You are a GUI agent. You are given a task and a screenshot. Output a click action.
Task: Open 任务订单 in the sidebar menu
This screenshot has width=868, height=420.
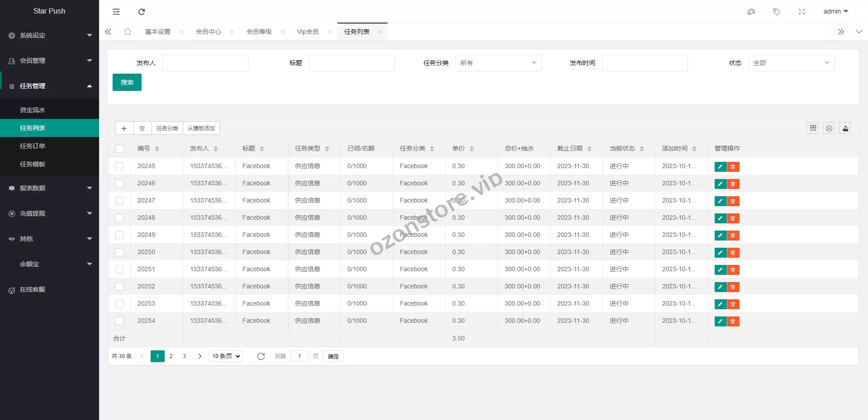pos(33,146)
